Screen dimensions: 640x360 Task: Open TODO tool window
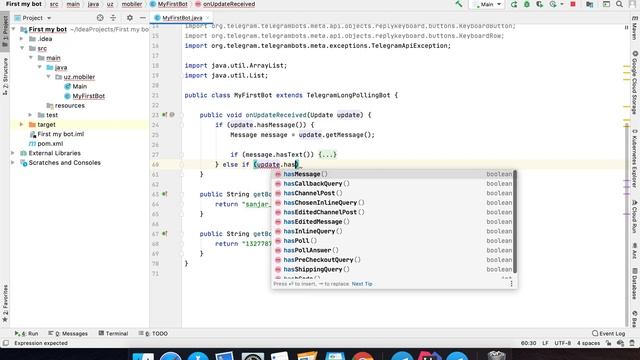tap(153, 333)
